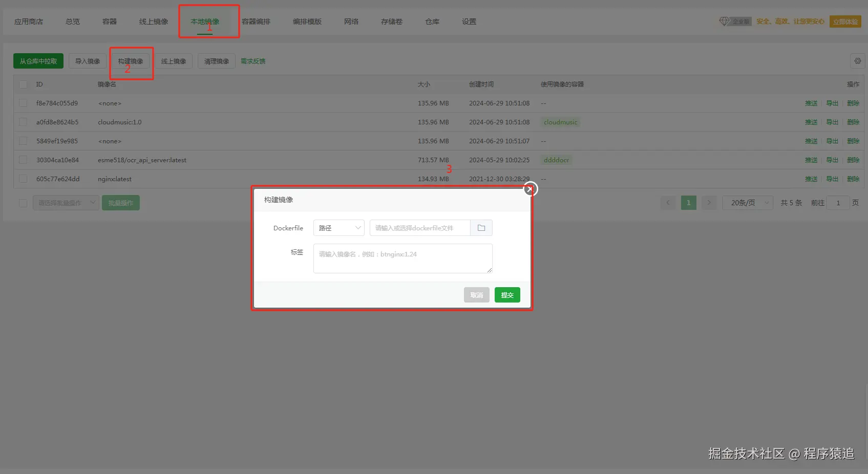Focus the Dockerfile path input field

coord(420,228)
